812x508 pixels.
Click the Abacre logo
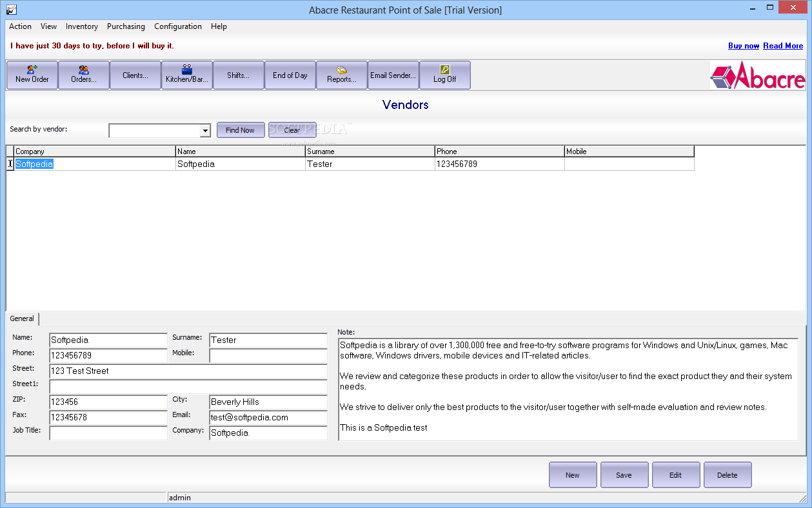click(758, 75)
